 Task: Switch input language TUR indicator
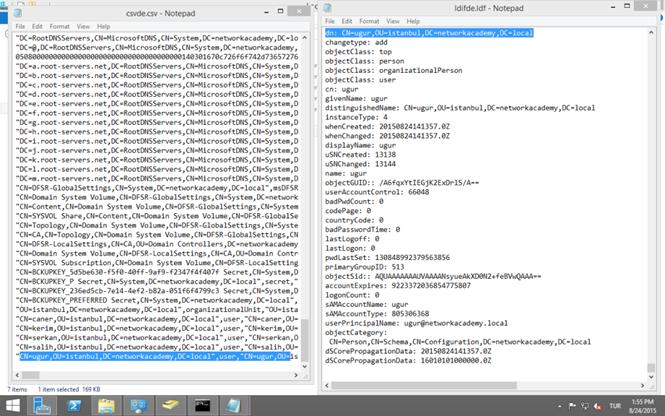point(615,406)
